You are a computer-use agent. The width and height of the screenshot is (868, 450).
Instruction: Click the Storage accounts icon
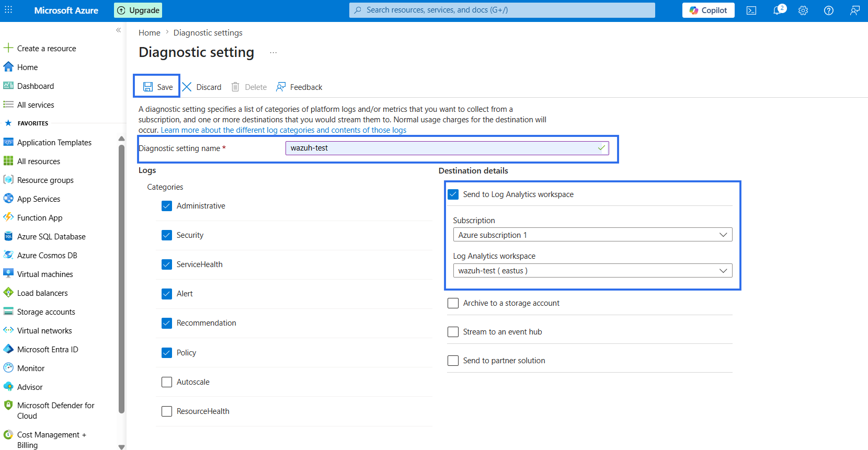[x=8, y=311]
